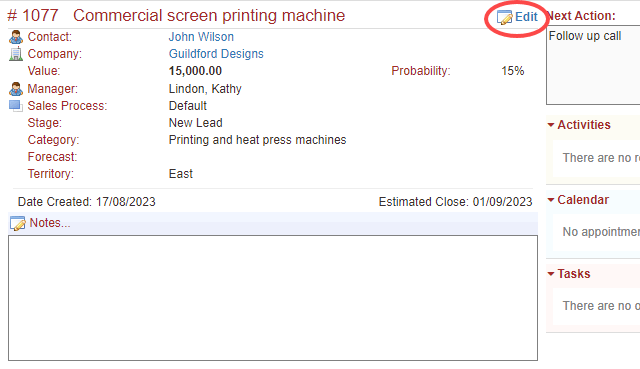Image resolution: width=640 pixels, height=369 pixels.
Task: Click the Default sales process value
Action: click(x=188, y=106)
